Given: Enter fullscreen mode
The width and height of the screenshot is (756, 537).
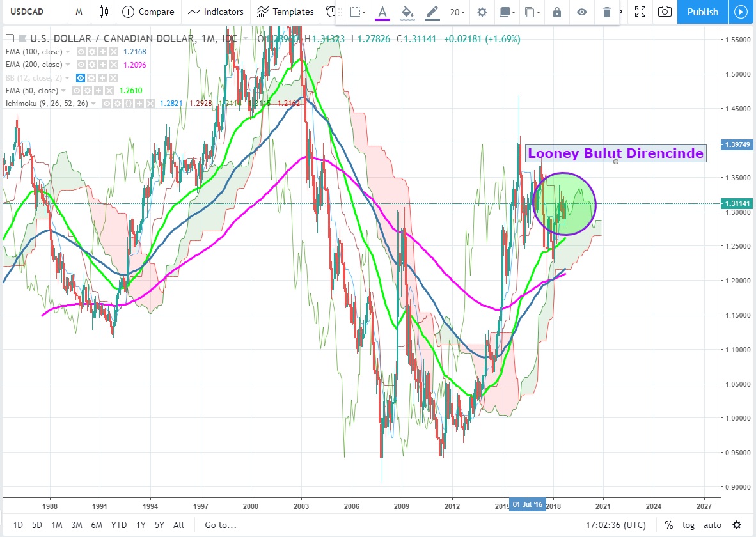Looking at the screenshot, I should [x=640, y=12].
